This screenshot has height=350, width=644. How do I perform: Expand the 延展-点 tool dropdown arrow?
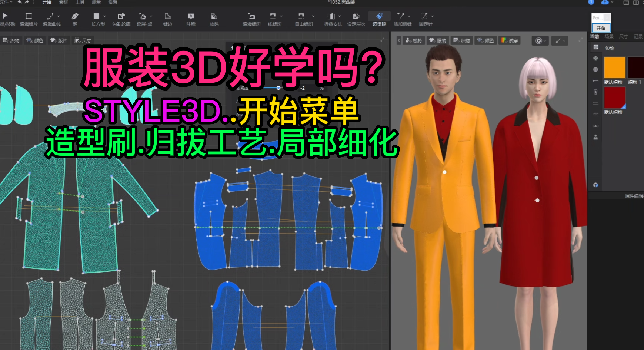pyautogui.click(x=151, y=16)
